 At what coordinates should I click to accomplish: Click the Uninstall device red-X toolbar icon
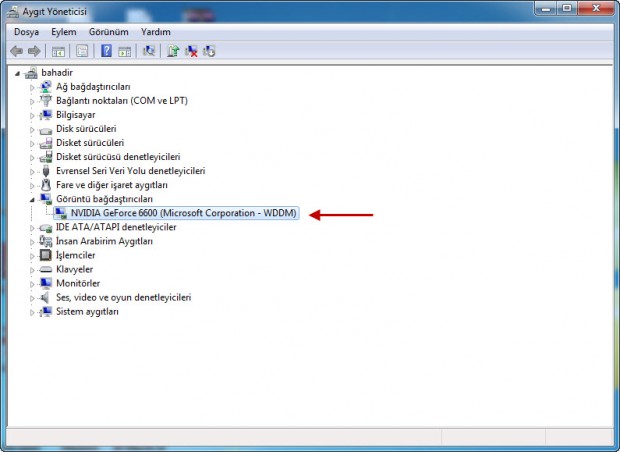191,51
